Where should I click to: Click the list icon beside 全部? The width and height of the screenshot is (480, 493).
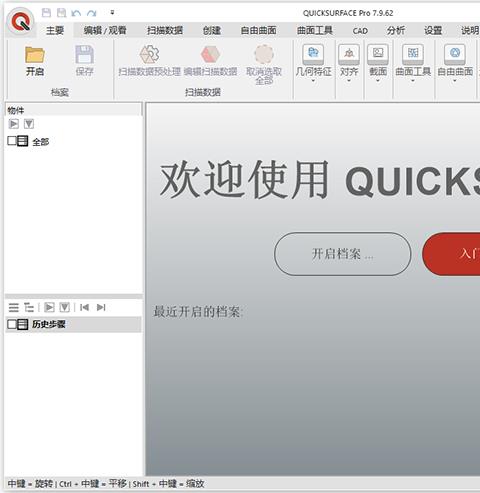(22, 141)
